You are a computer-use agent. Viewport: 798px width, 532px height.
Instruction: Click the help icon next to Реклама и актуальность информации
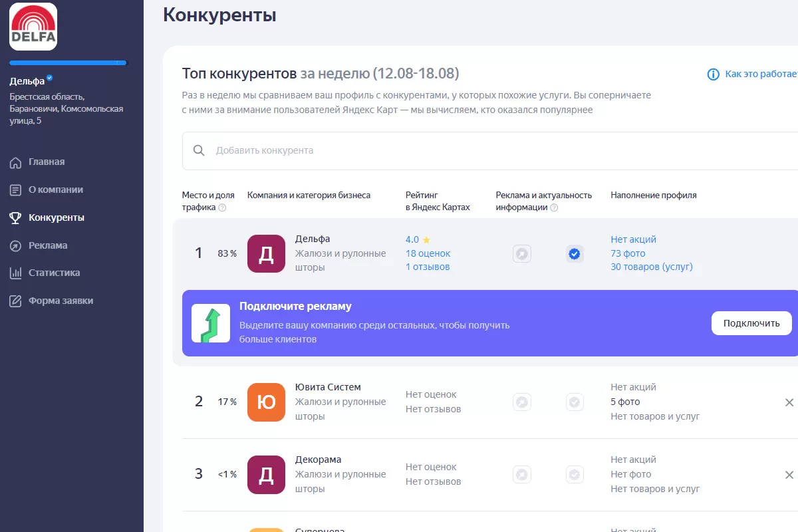coord(554,207)
